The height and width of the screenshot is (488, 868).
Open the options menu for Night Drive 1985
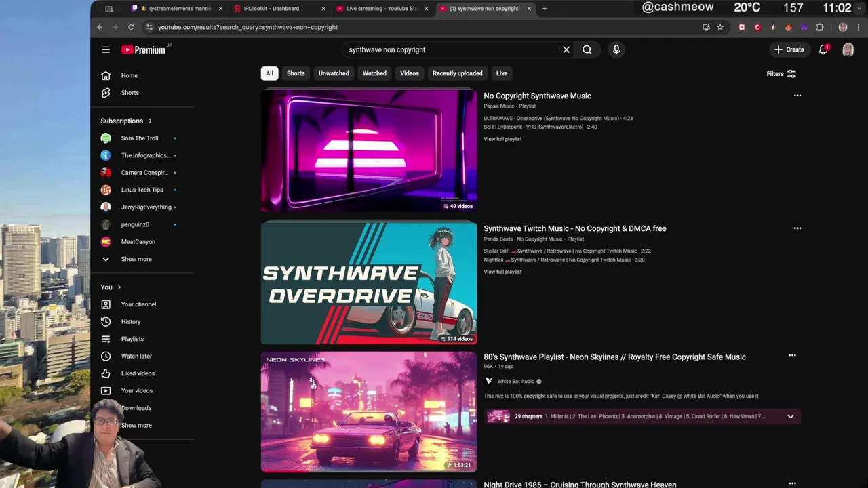pos(792,483)
